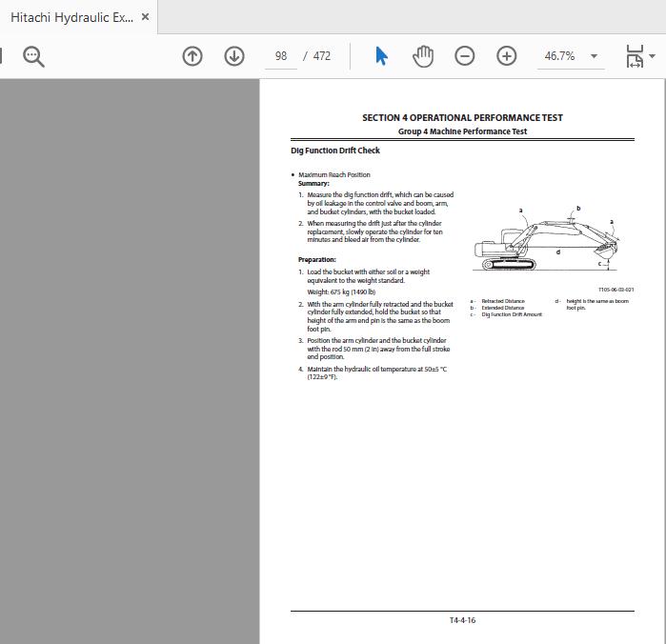Click the fit page width icon
The width and height of the screenshot is (666, 644).
[635, 56]
